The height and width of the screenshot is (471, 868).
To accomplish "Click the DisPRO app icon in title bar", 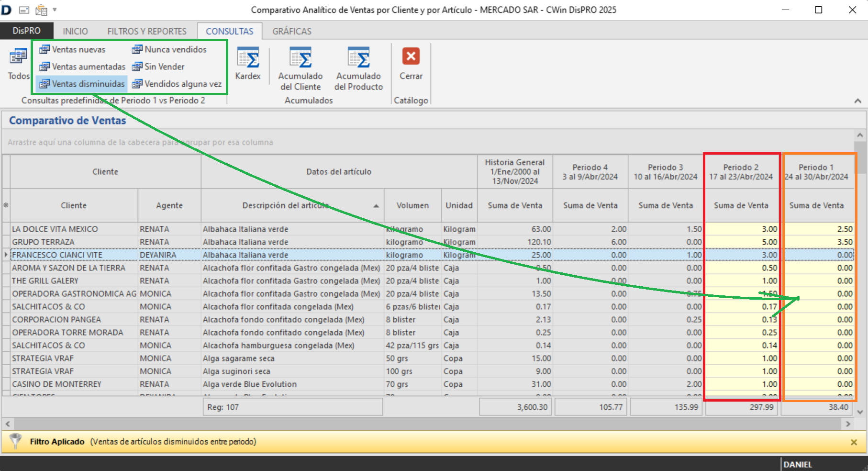I will pyautogui.click(x=7, y=10).
